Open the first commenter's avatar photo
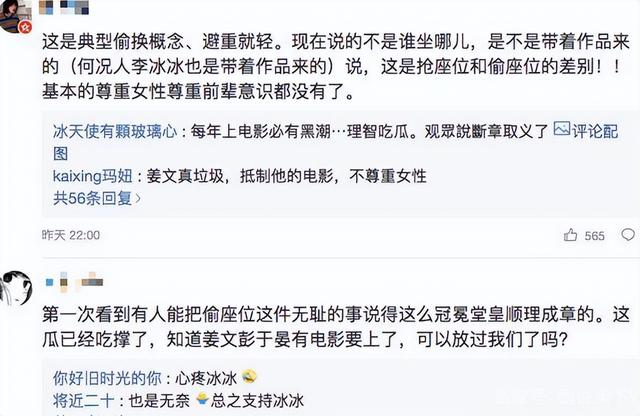640x416 pixels. coord(14,16)
